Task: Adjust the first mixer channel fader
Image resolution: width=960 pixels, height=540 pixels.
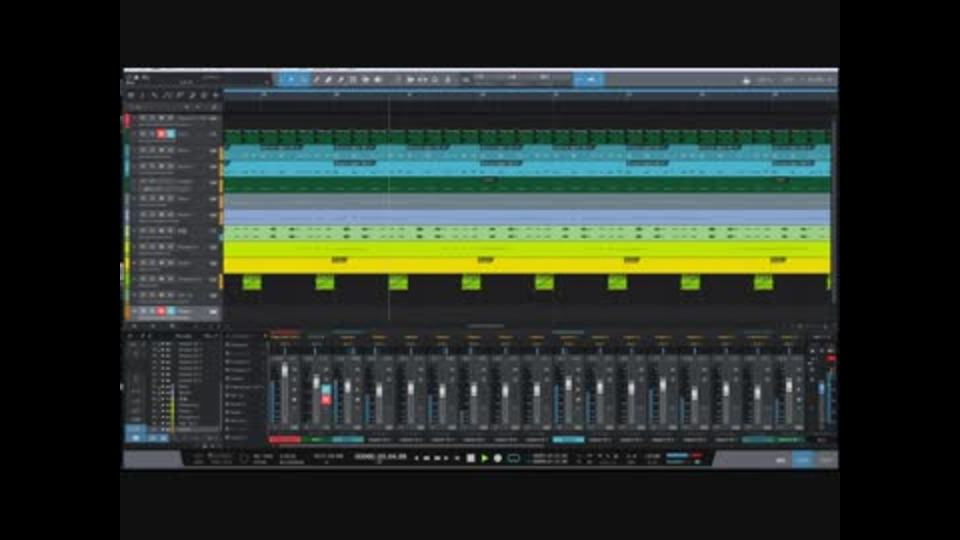Action: click(284, 371)
